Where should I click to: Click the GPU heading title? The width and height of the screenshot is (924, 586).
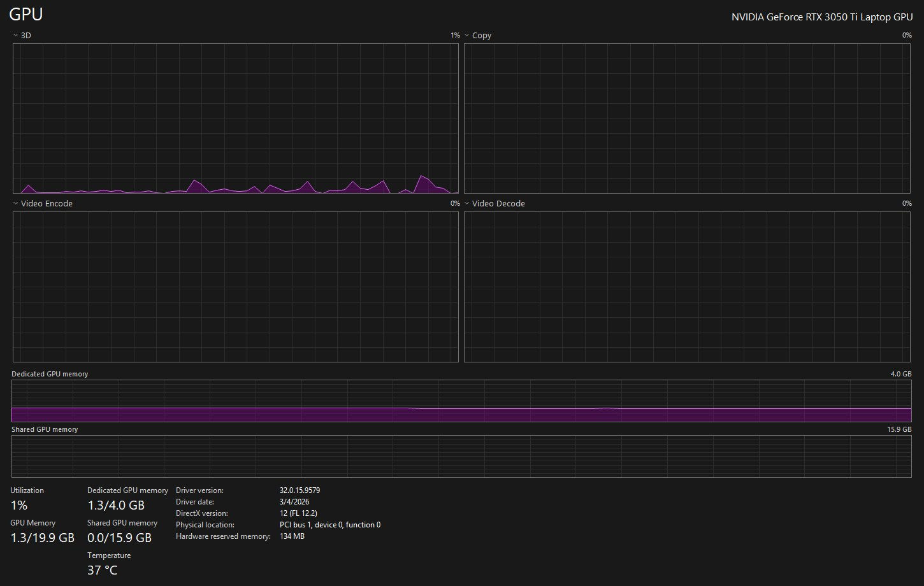26,14
